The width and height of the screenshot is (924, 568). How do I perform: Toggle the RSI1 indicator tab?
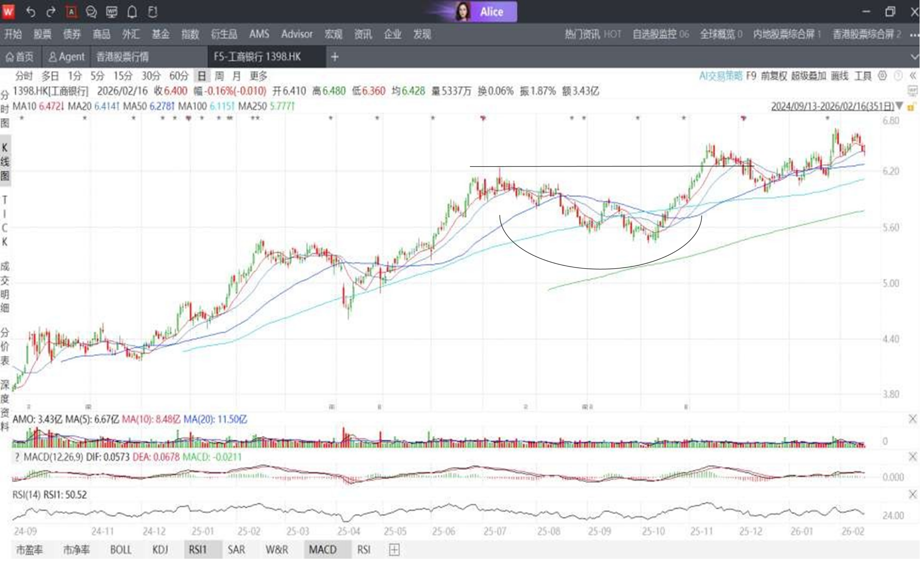[198, 550]
